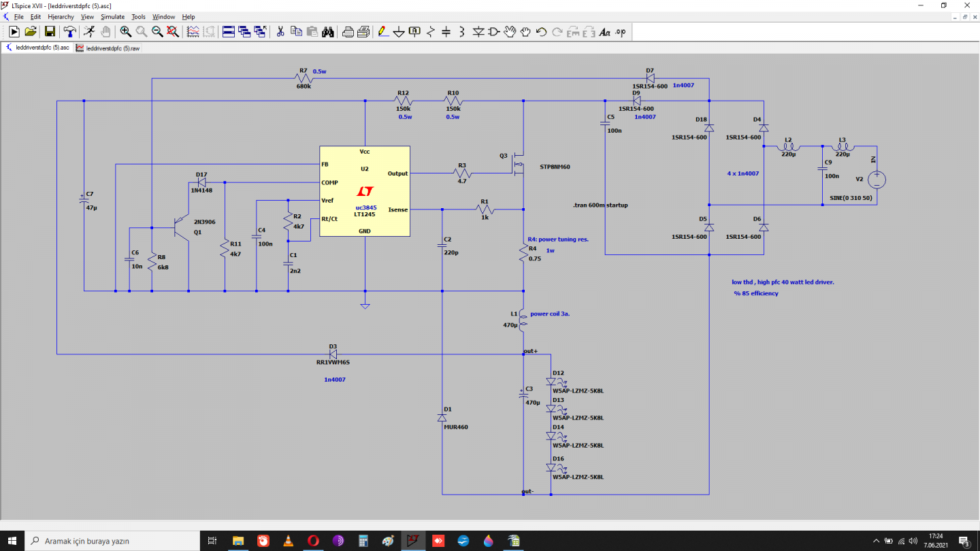Select the Draw Wire pencil tool
This screenshot has height=551, width=980.
pyautogui.click(x=383, y=31)
